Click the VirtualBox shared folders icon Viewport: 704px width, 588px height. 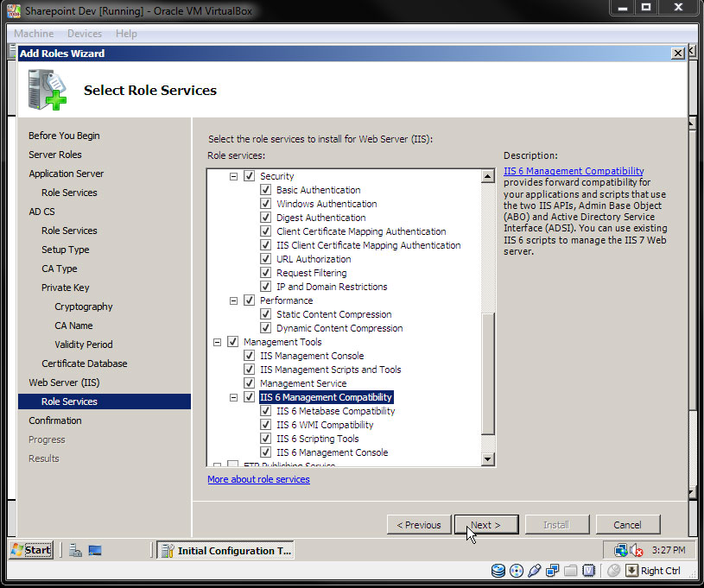pyautogui.click(x=570, y=571)
